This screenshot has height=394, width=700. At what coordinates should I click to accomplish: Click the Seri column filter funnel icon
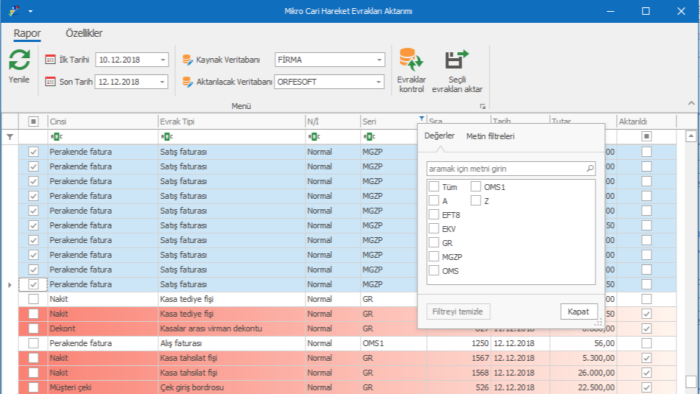(421, 118)
